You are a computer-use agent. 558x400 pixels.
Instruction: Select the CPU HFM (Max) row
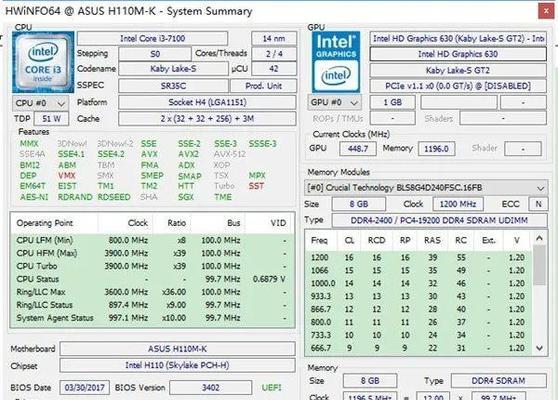(x=153, y=253)
